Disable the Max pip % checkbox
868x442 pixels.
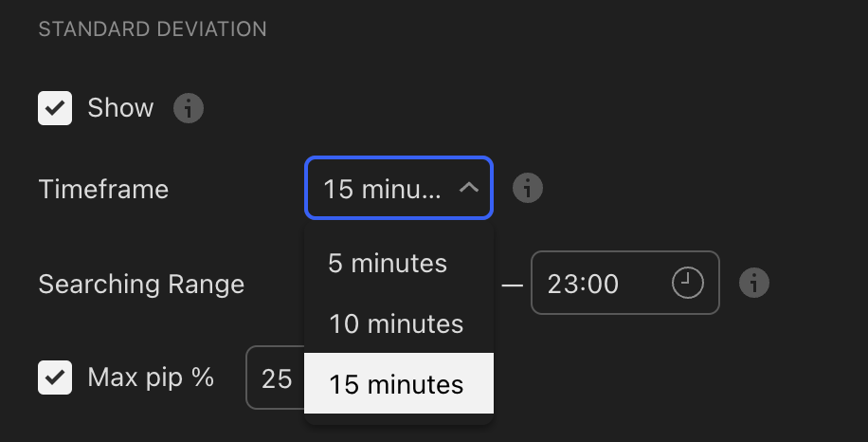55,378
